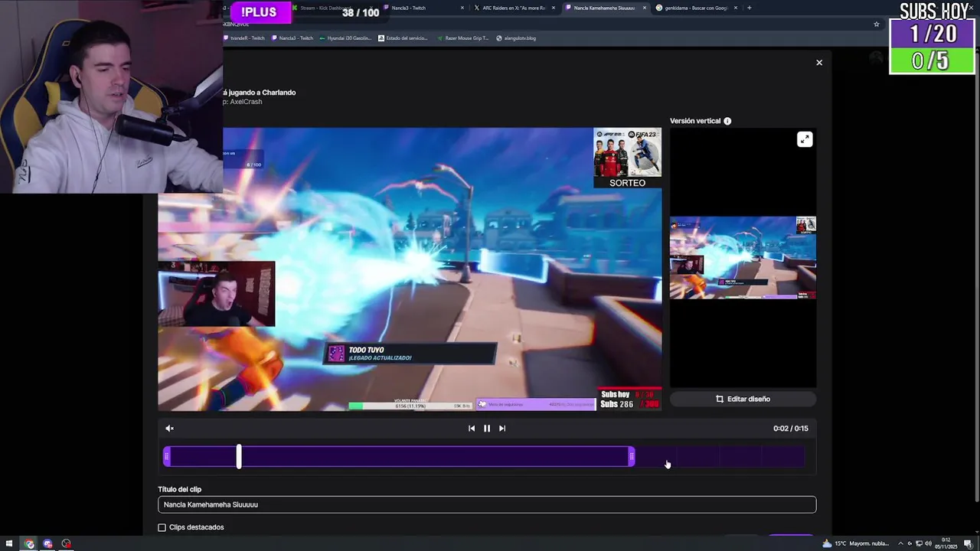980x551 pixels.
Task: Close the clip editor dialog
Action: pos(819,63)
